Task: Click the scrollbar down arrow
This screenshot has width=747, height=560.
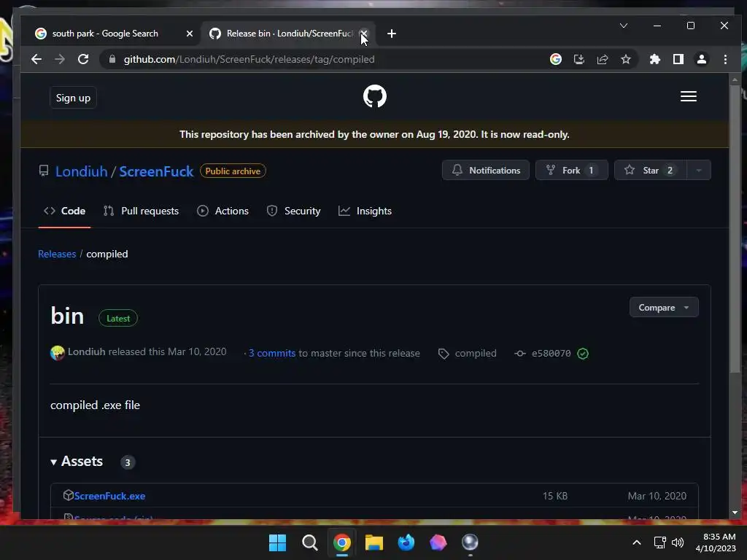Action: 735,513
